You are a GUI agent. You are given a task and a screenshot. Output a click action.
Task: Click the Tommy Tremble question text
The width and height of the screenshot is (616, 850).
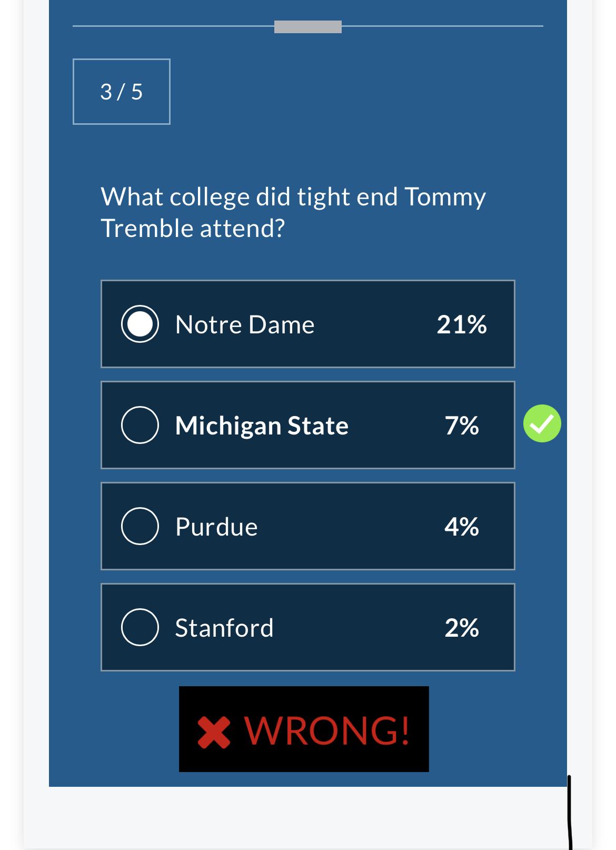pos(293,212)
